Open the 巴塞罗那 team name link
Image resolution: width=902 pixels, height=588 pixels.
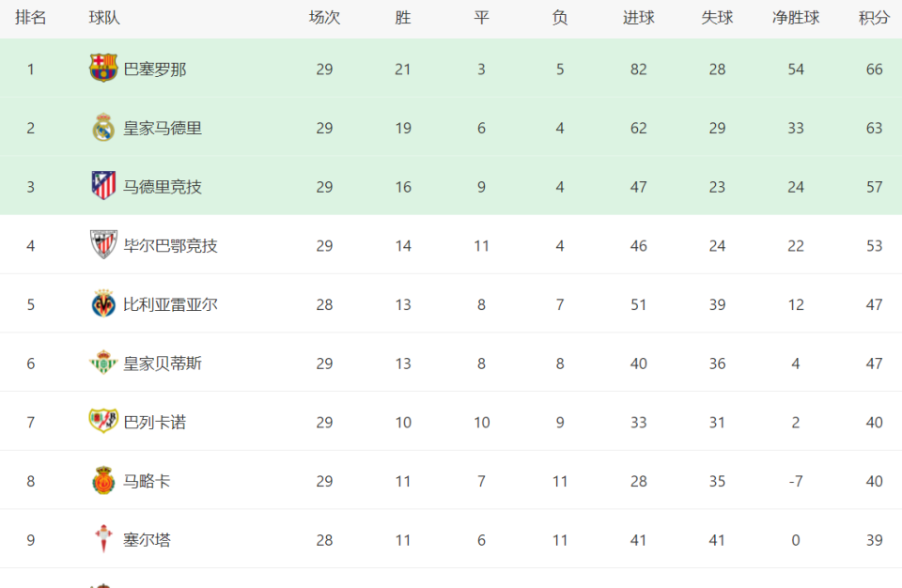tap(155, 70)
